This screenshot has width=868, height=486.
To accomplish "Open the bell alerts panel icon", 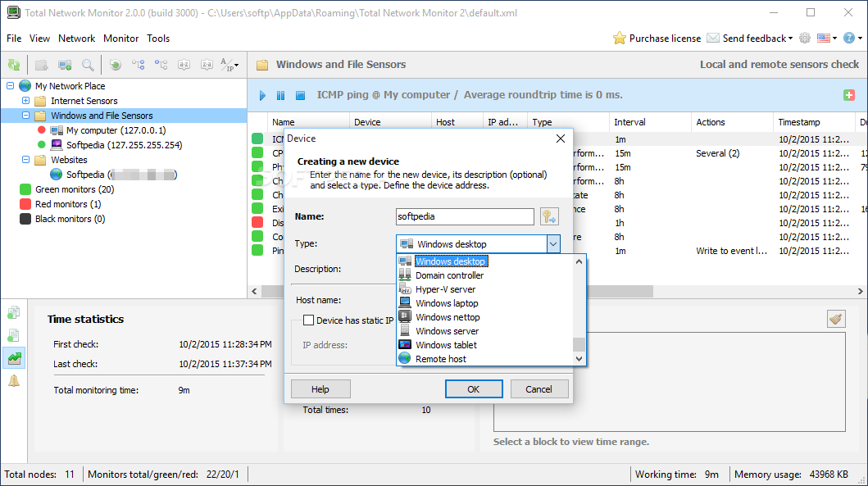I will (14, 381).
